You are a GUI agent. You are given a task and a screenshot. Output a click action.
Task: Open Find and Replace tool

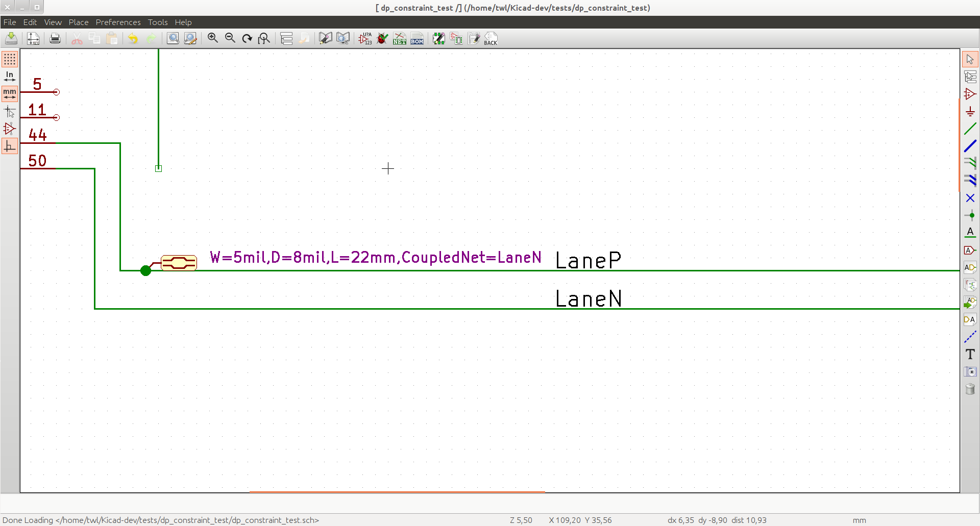[190, 38]
